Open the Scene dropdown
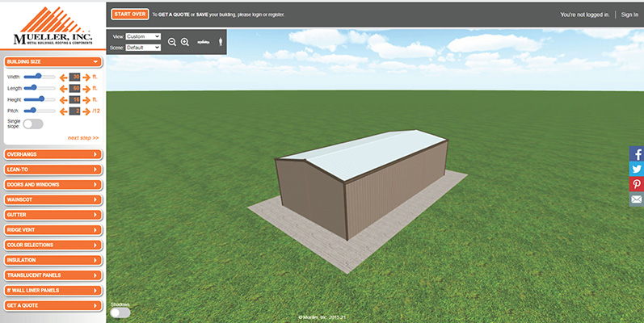The width and height of the screenshot is (644, 323). pos(143,48)
